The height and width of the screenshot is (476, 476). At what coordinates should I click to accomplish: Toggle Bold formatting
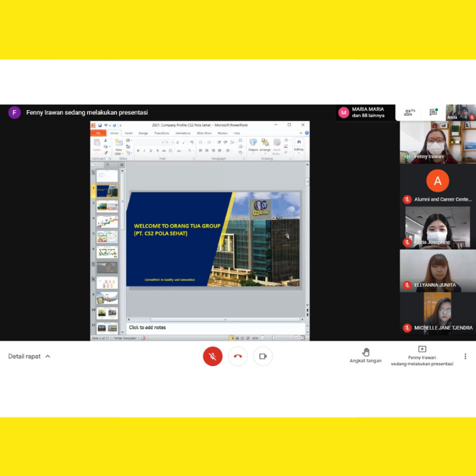click(138, 150)
